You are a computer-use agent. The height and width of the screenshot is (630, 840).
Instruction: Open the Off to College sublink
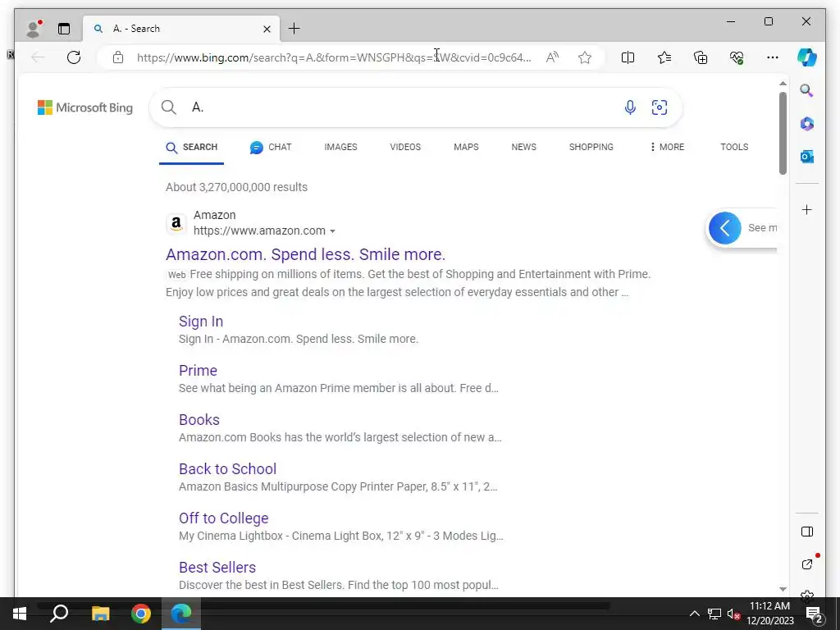pos(223,518)
